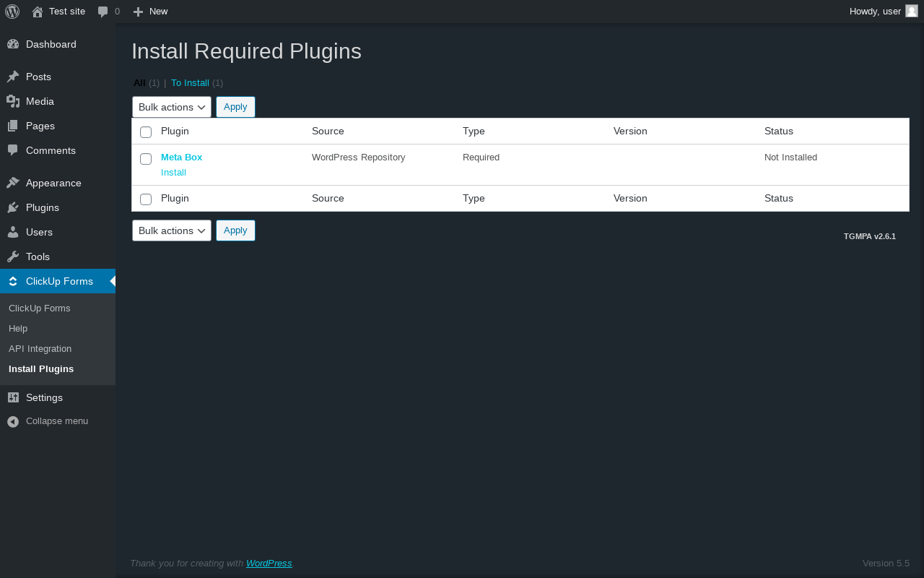Select the ClickUp Forms top-level menu label
This screenshot has height=578, width=924.
[x=59, y=281]
